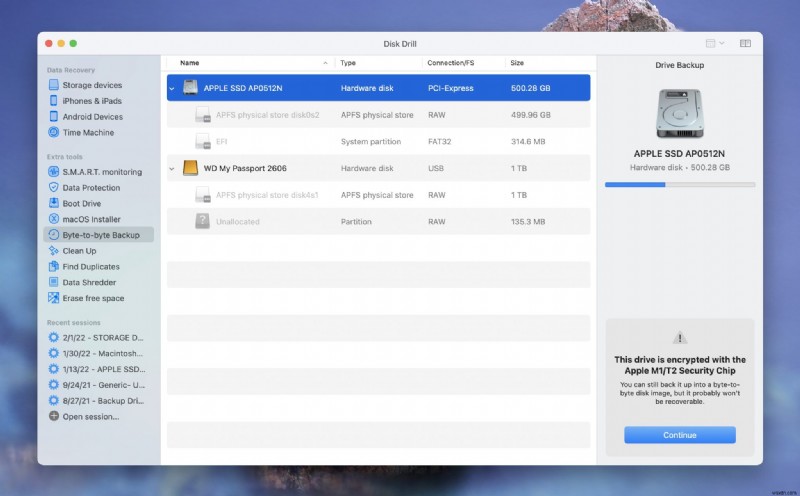Collapse the WD My Passport 2606 disk
Image resolution: width=800 pixels, height=496 pixels.
click(171, 168)
